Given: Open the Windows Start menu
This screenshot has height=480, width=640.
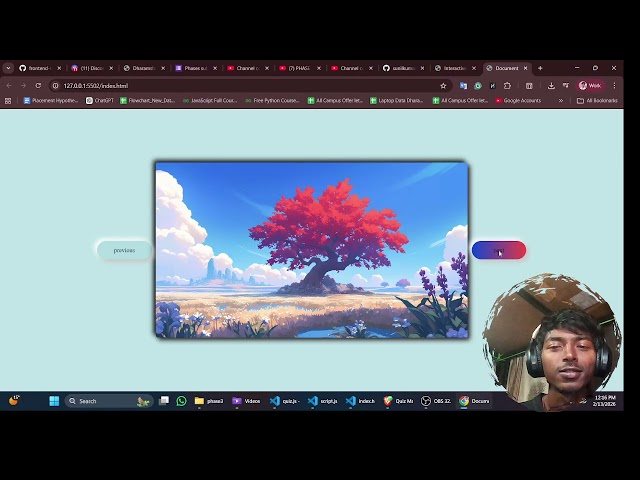Looking at the screenshot, I should [54, 401].
